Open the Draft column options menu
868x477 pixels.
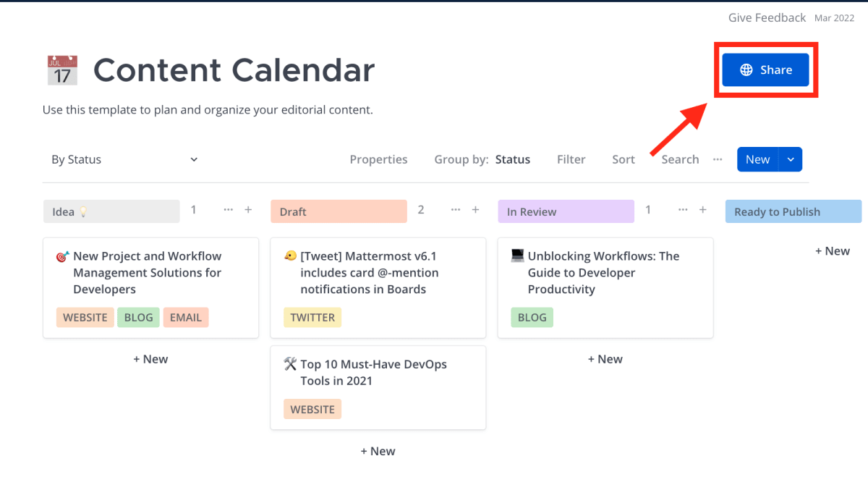(456, 210)
